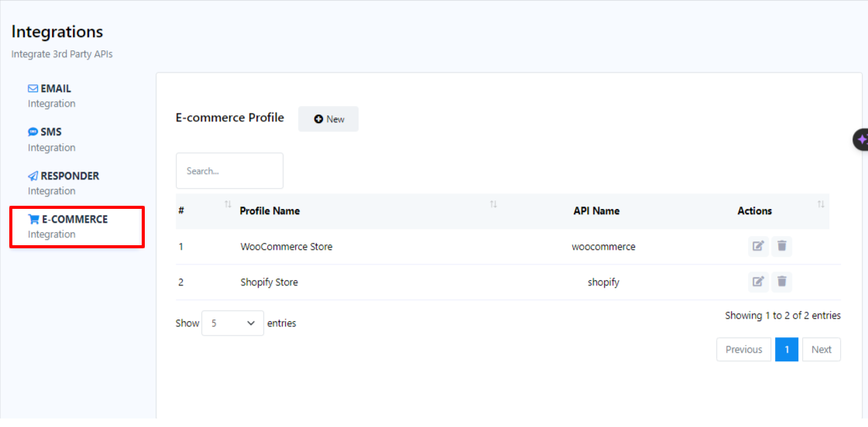Sort by the # column arrows
Image resolution: width=868 pixels, height=427 pixels.
click(x=228, y=204)
